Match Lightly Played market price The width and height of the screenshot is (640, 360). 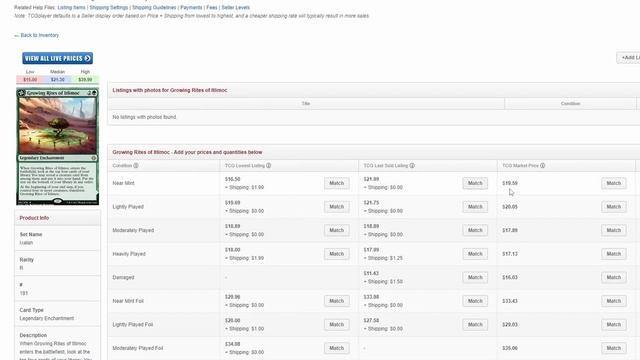click(x=613, y=207)
